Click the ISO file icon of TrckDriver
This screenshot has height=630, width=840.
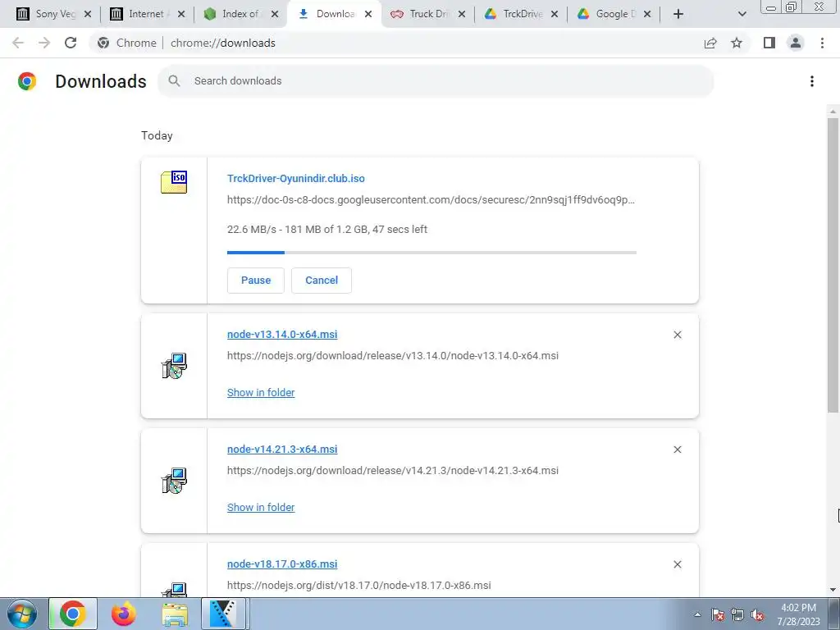[x=174, y=181]
